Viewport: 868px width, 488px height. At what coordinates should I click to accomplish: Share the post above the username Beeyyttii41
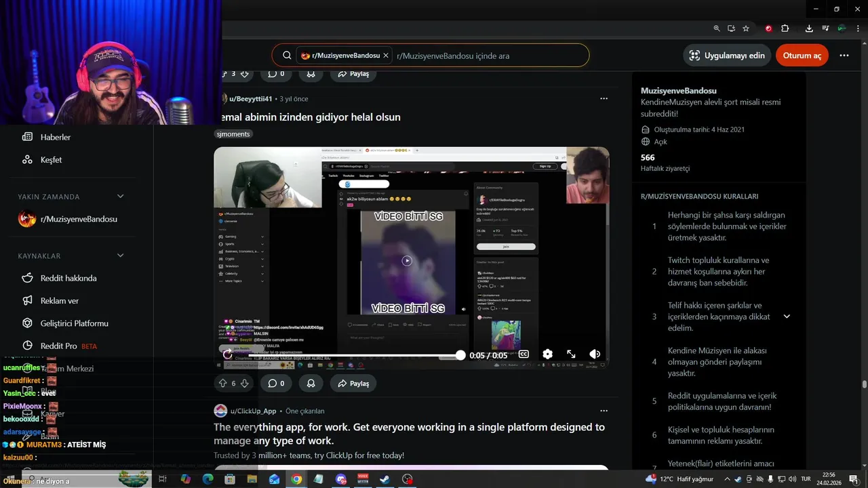353,74
